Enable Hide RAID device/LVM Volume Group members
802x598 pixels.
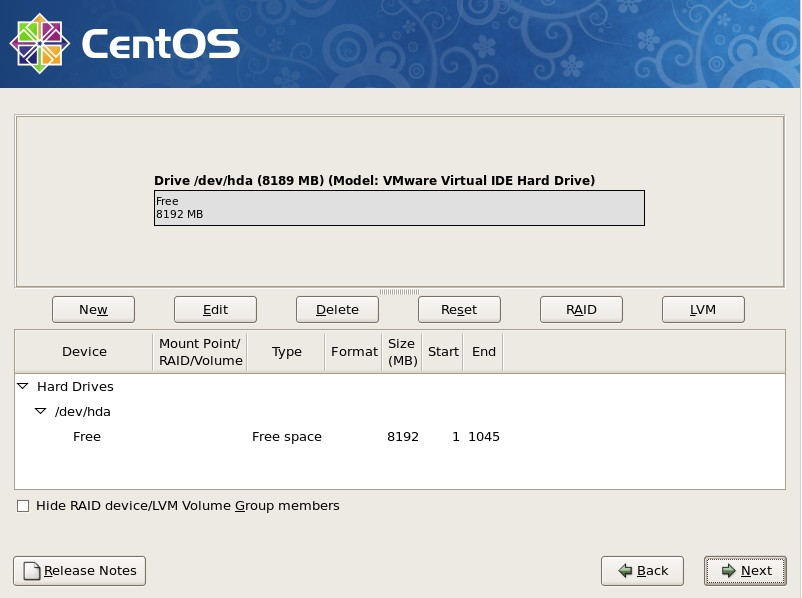coord(23,506)
